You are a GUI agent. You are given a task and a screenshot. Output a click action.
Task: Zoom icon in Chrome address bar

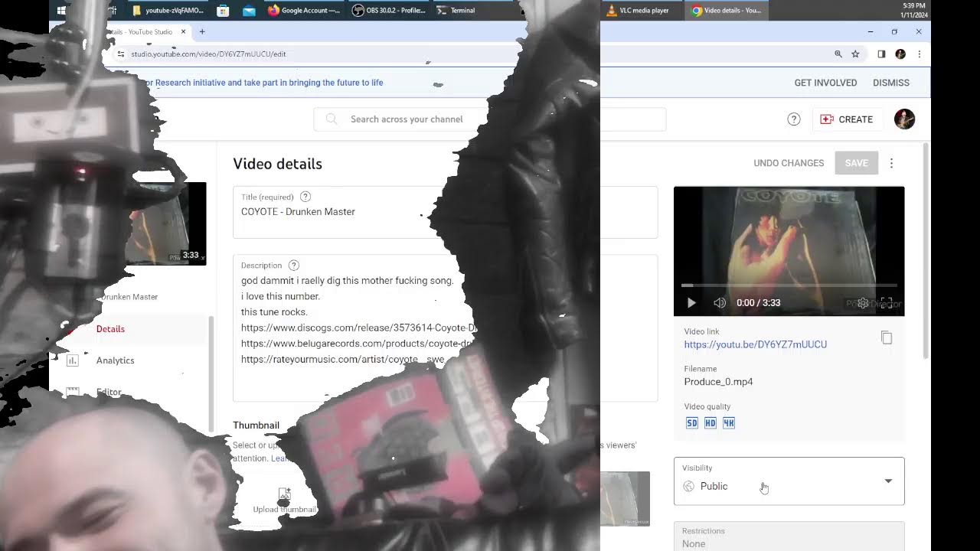pos(838,54)
